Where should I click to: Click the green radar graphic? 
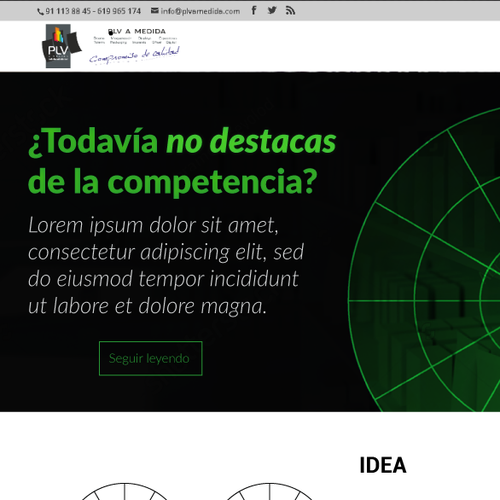pos(424,260)
